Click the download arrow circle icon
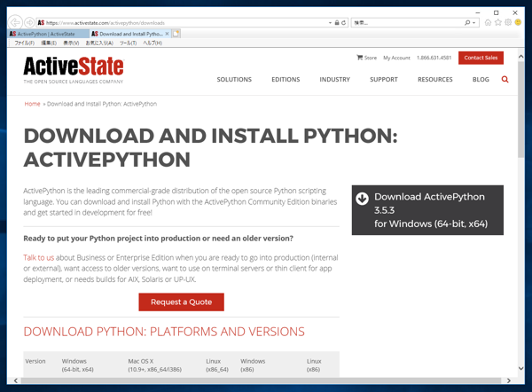Image resolution: width=532 pixels, height=392 pixels. (362, 199)
